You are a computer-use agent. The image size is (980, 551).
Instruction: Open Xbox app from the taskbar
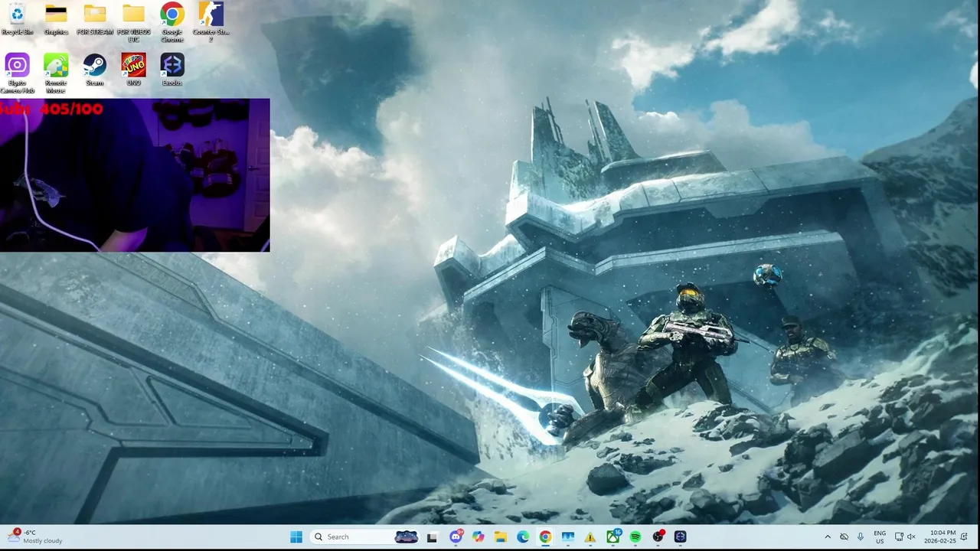coord(613,536)
